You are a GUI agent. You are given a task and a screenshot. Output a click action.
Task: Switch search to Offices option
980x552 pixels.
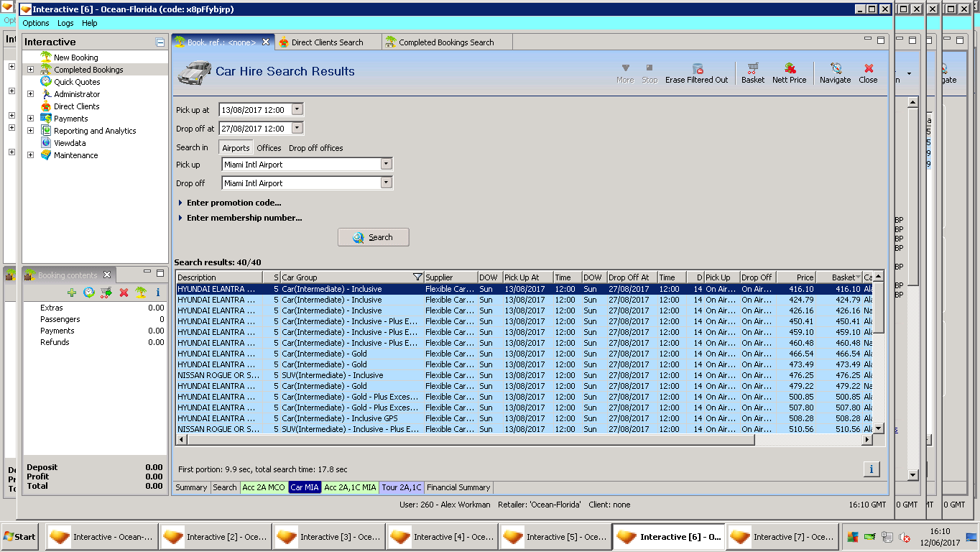(x=269, y=148)
